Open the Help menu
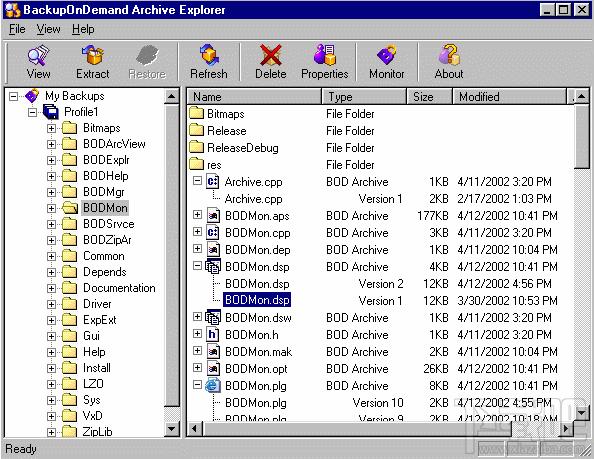 83,29
